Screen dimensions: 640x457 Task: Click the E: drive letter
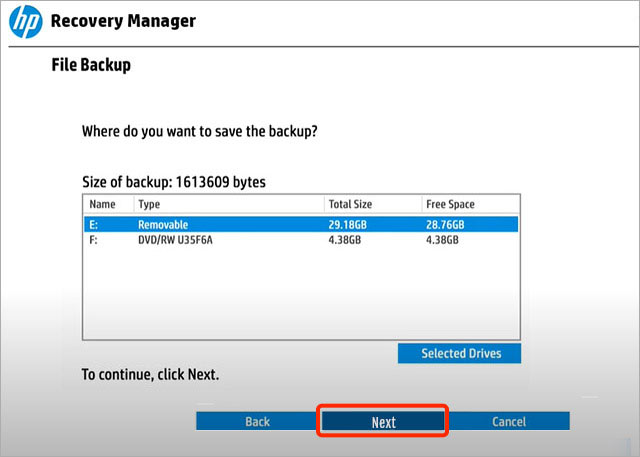pyautogui.click(x=93, y=225)
